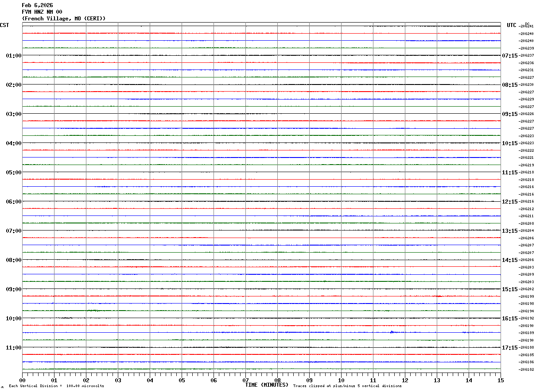The image size is (536, 392).
Task: Click the DC offset value -206219
Action: (526, 165)
